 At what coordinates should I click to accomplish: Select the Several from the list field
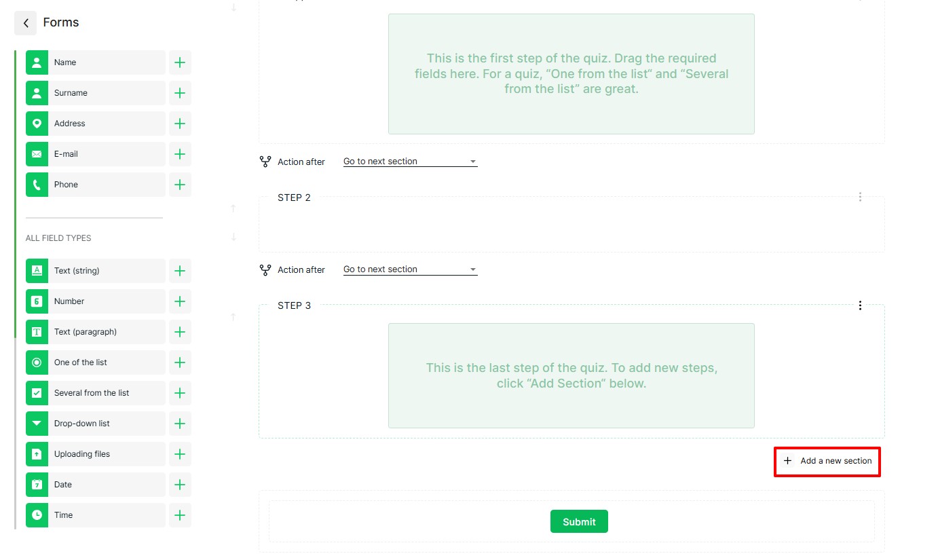coord(95,393)
